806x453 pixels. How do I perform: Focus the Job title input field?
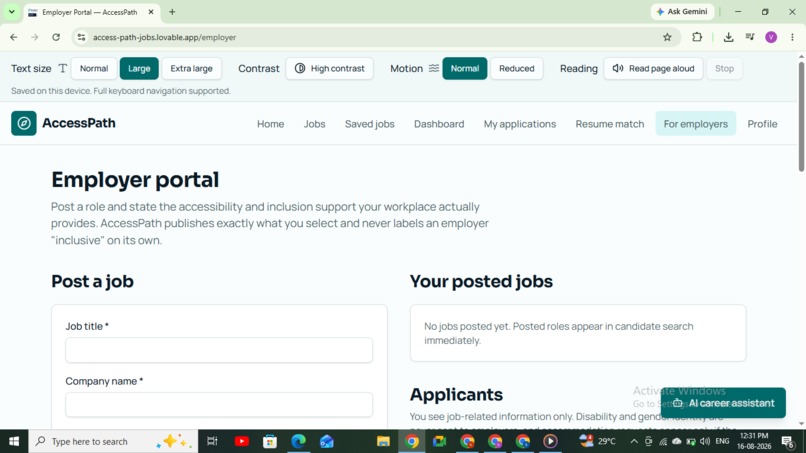pos(219,350)
